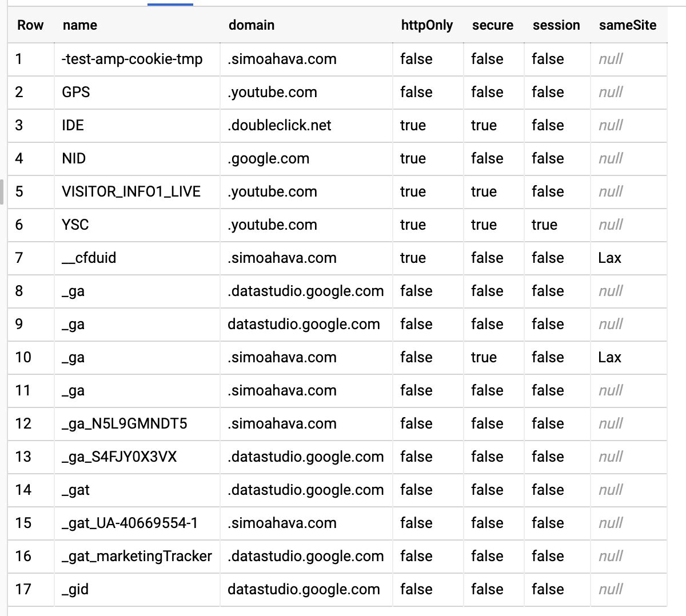Select the 'domain' column header
Screen dimensions: 686x616
tap(252, 25)
